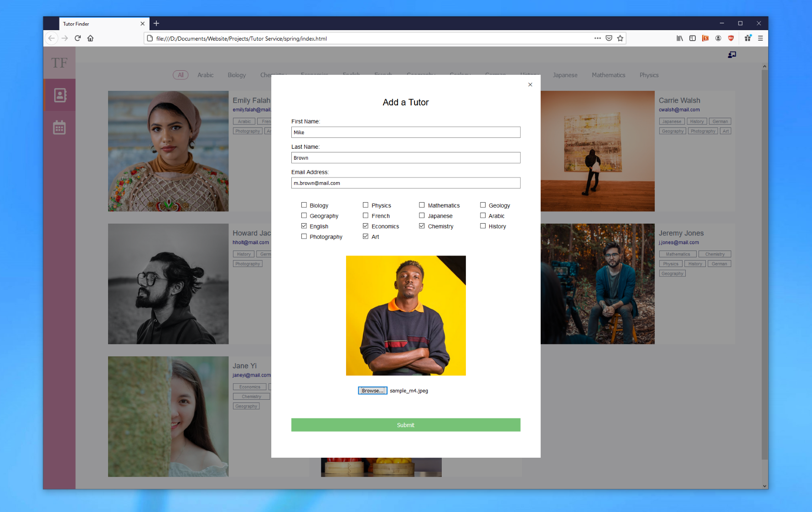Uncheck the English checkbox
This screenshot has width=812, height=512.
tap(304, 226)
